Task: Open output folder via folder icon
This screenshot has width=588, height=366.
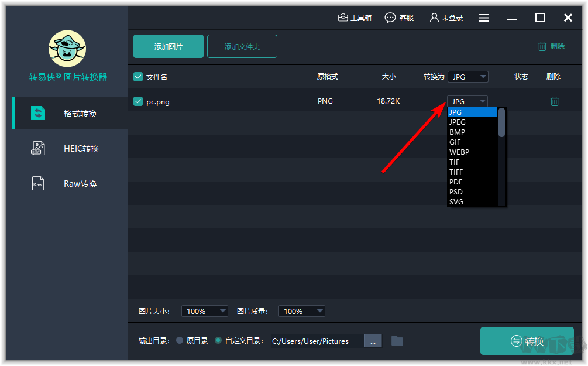Action: pyautogui.click(x=397, y=341)
